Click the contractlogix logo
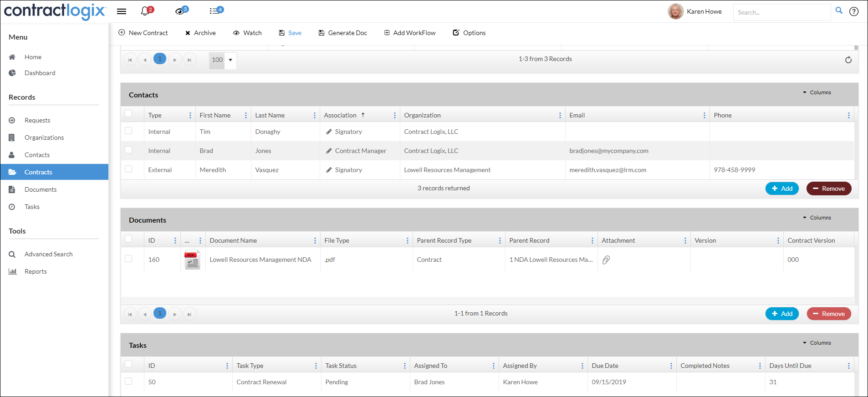 [55, 11]
